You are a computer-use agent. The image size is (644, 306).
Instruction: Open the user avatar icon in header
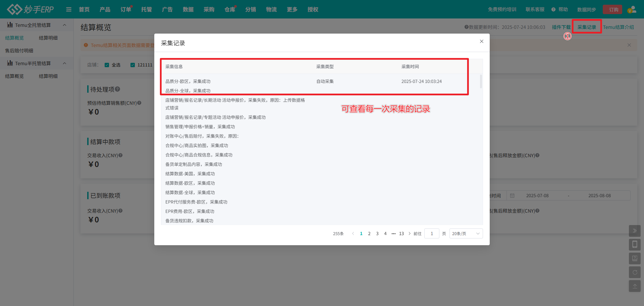pos(632,9)
